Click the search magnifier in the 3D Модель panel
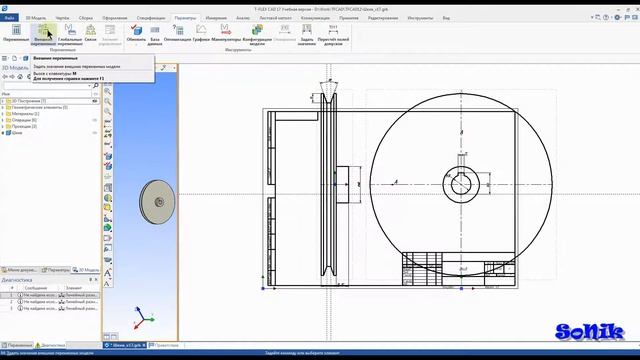Screen dimensions: 640x360 (96, 86)
